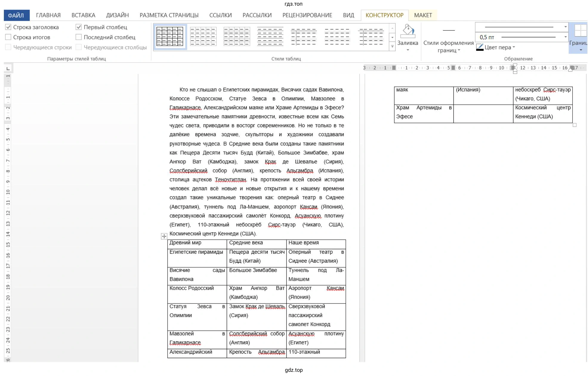Viewport: 588px width, 376px height.
Task: Uncheck Первый столбец checkbox
Action: [79, 27]
